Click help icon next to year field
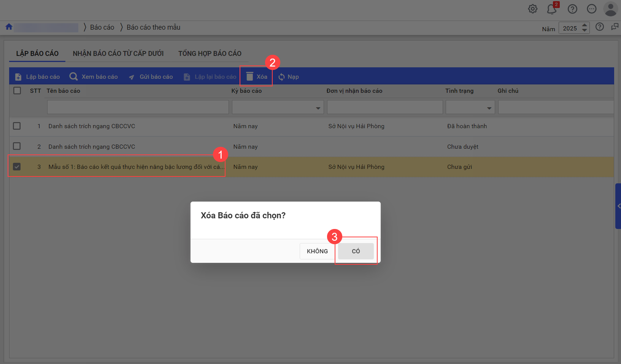 [x=600, y=27]
